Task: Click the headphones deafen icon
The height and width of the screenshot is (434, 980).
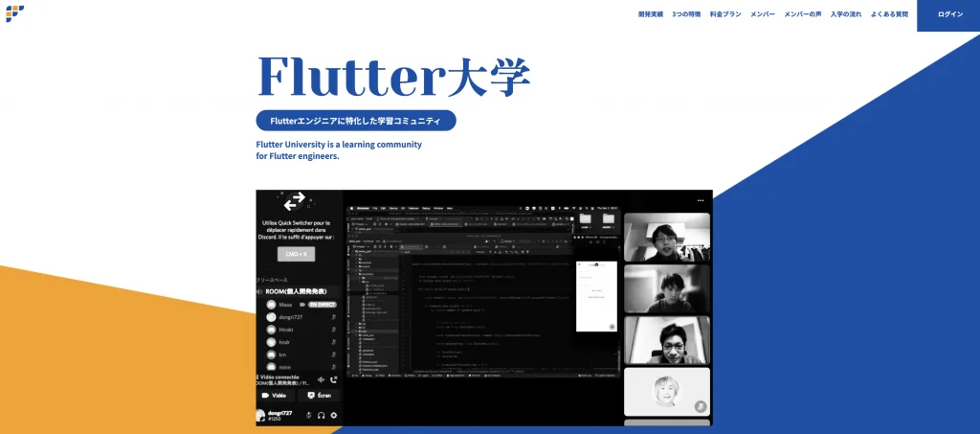Action: tap(321, 415)
